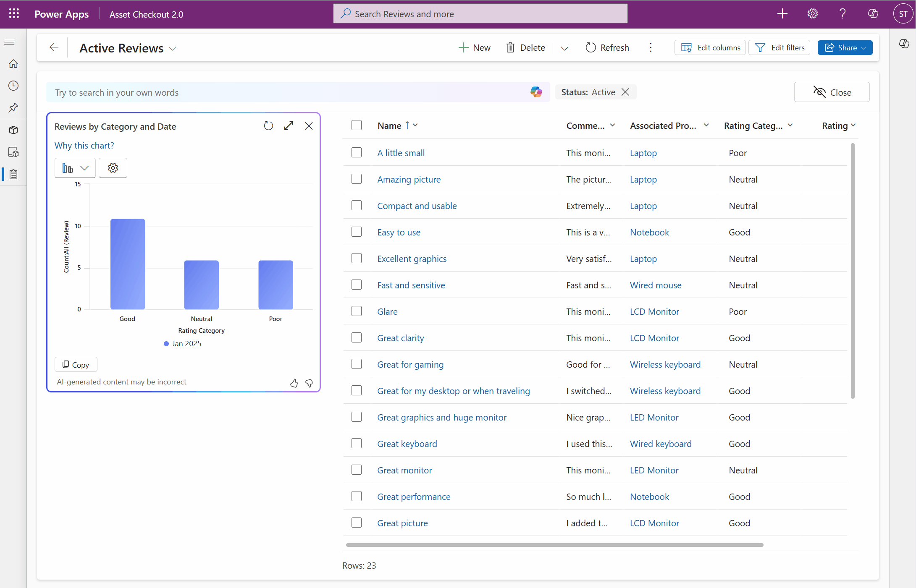Screen dimensions: 916x588
Task: Check the 'A little small' review row
Action: click(356, 152)
